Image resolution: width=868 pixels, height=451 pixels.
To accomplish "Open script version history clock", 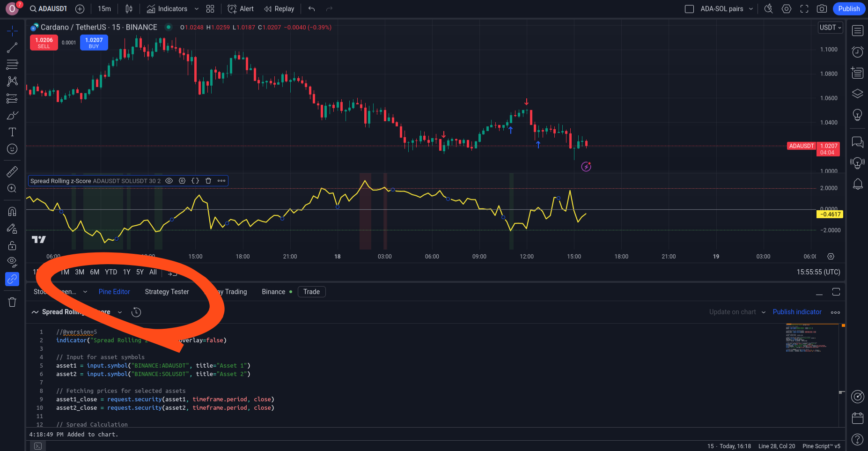I will tap(136, 312).
